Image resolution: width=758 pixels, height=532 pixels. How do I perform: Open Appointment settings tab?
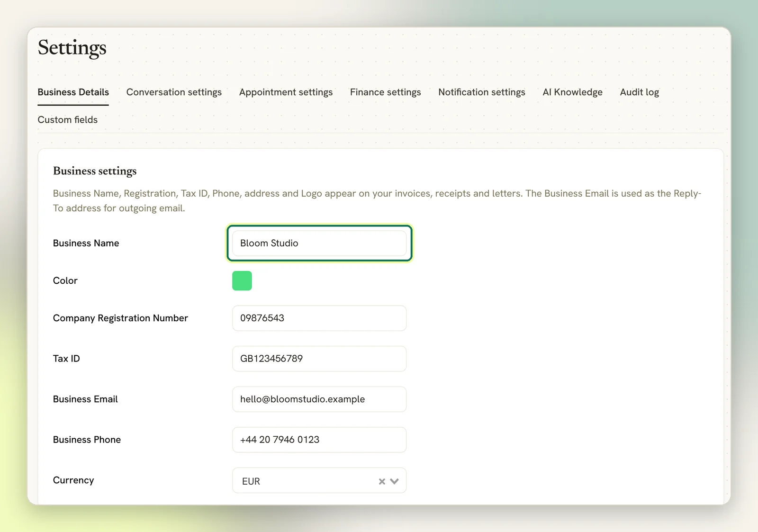pyautogui.click(x=286, y=92)
